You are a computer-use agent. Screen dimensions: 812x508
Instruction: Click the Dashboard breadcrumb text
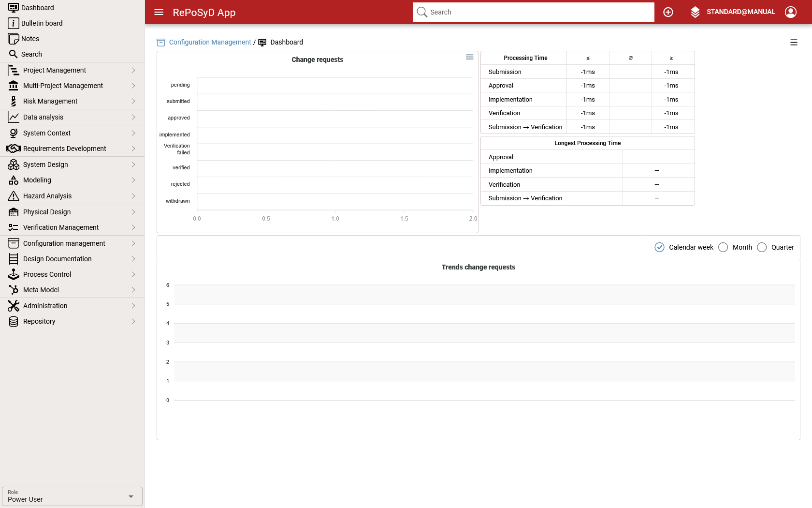[x=287, y=43]
